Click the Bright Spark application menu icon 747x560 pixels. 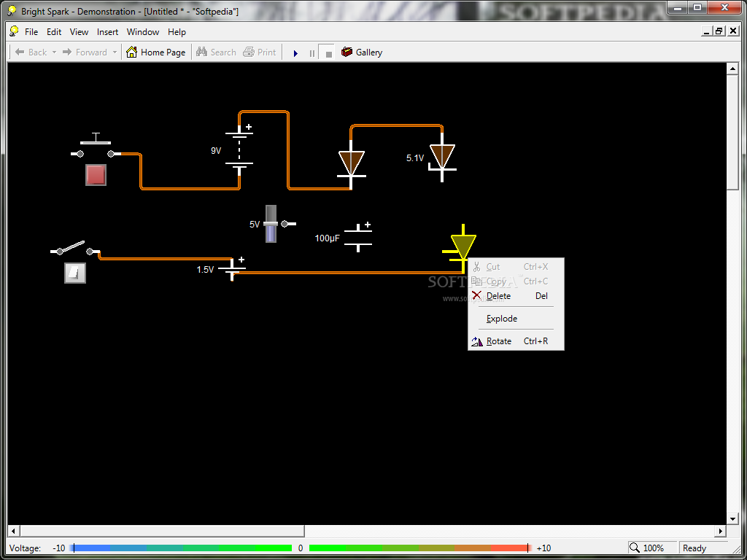[15, 31]
